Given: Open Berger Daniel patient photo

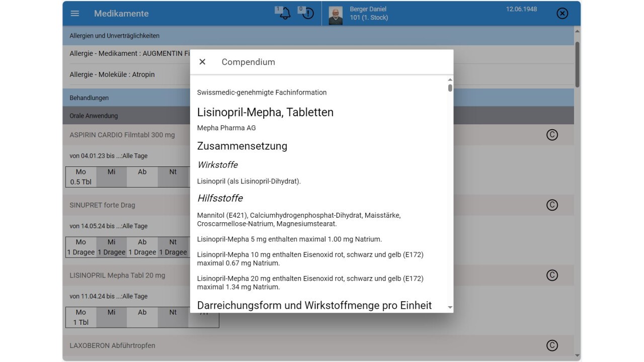Looking at the screenshot, I should click(x=336, y=16).
